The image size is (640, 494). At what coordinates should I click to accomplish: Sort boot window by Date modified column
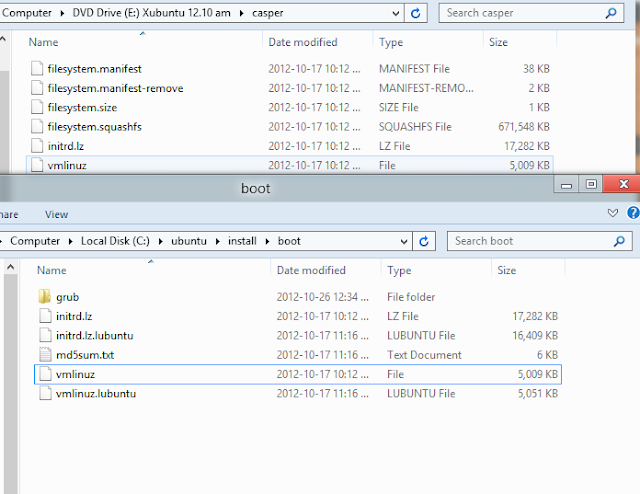[311, 270]
